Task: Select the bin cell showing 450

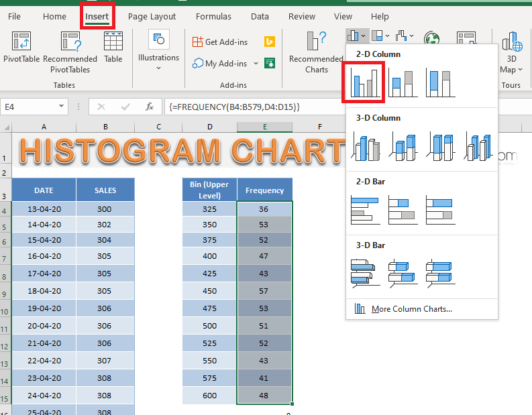Action: 209,291
